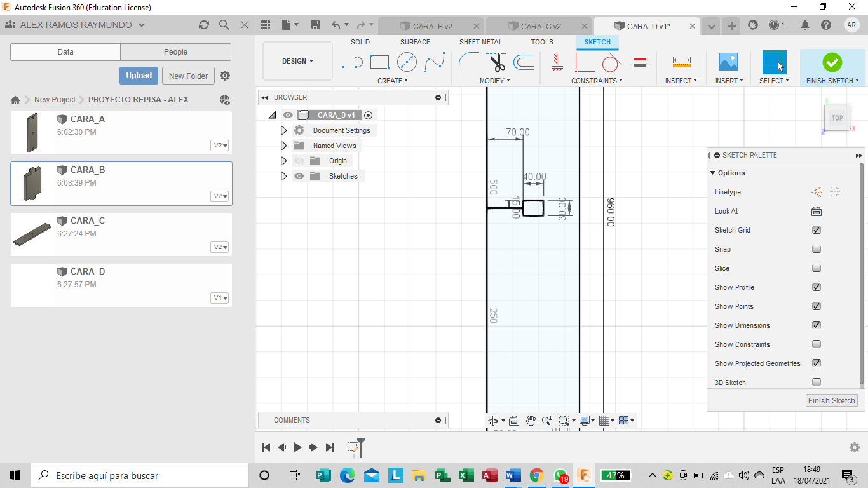Enable the Snap checkbox

(x=817, y=249)
